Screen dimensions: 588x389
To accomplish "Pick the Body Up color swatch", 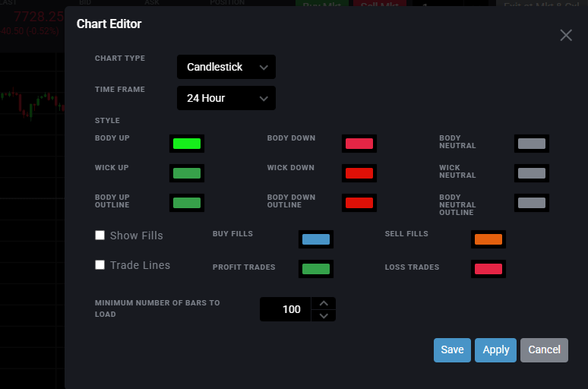I will [x=187, y=144].
